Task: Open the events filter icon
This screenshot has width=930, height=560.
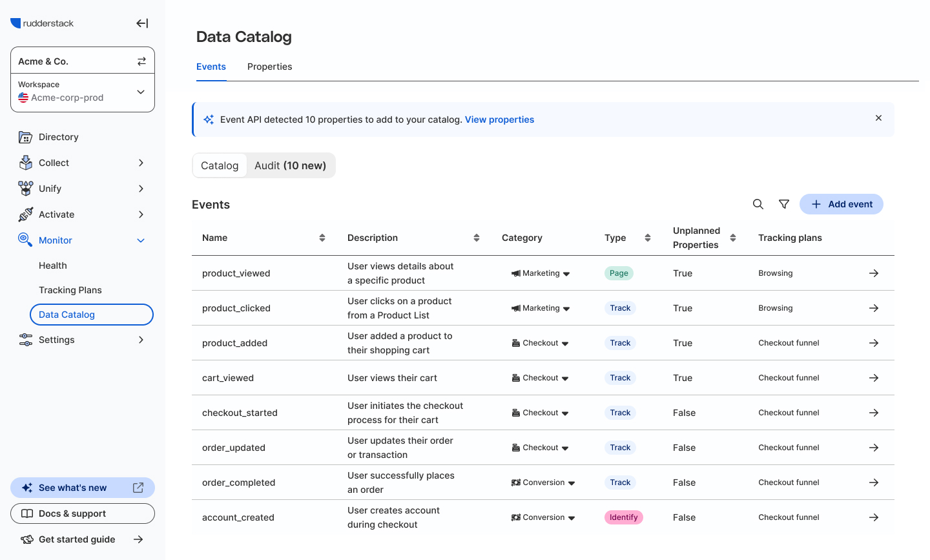Action: point(783,204)
